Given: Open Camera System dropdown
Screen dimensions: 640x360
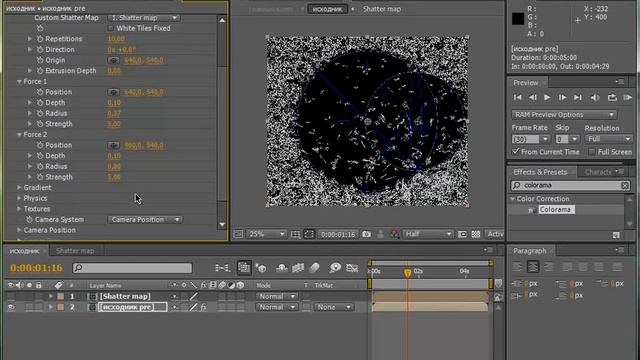Looking at the screenshot, I should point(145,220).
